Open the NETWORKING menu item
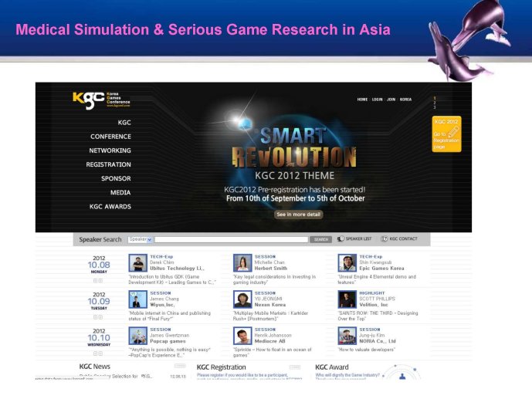The height and width of the screenshot is (399, 532). coord(110,150)
